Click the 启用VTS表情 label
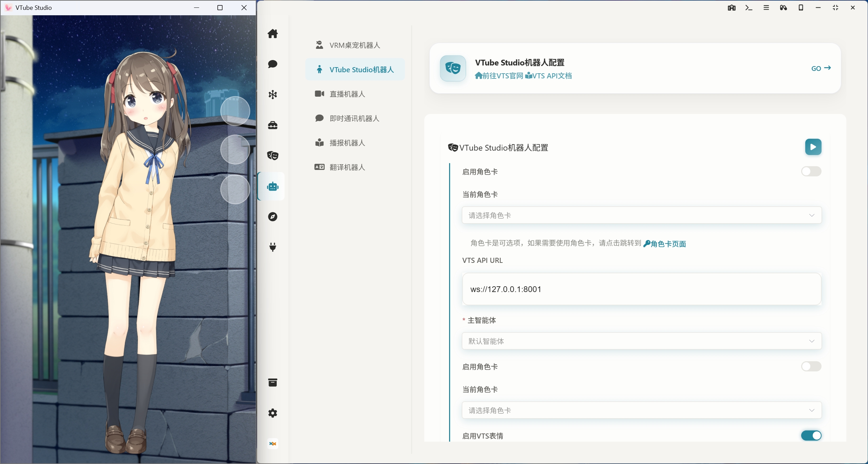 (483, 436)
